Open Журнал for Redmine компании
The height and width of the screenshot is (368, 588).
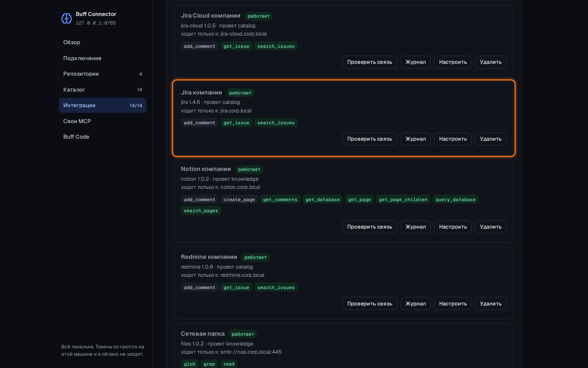click(x=415, y=304)
